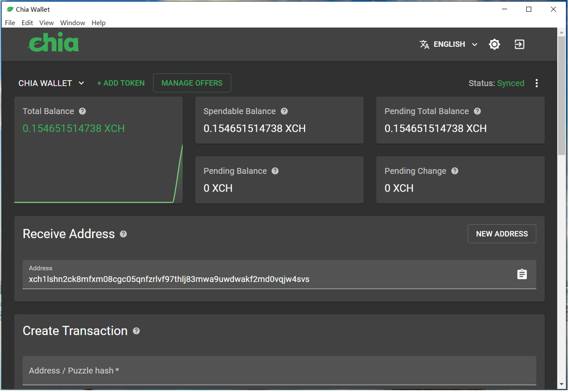Open the three-dot wallet options menu
Image resolution: width=569 pixels, height=392 pixels.
point(536,83)
